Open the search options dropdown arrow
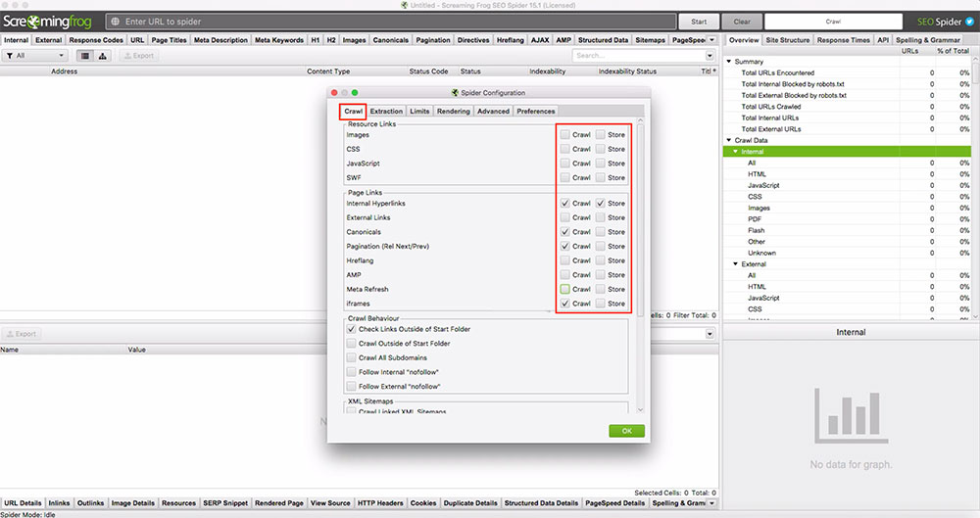Viewport: 980px width, 518px height. tap(710, 56)
